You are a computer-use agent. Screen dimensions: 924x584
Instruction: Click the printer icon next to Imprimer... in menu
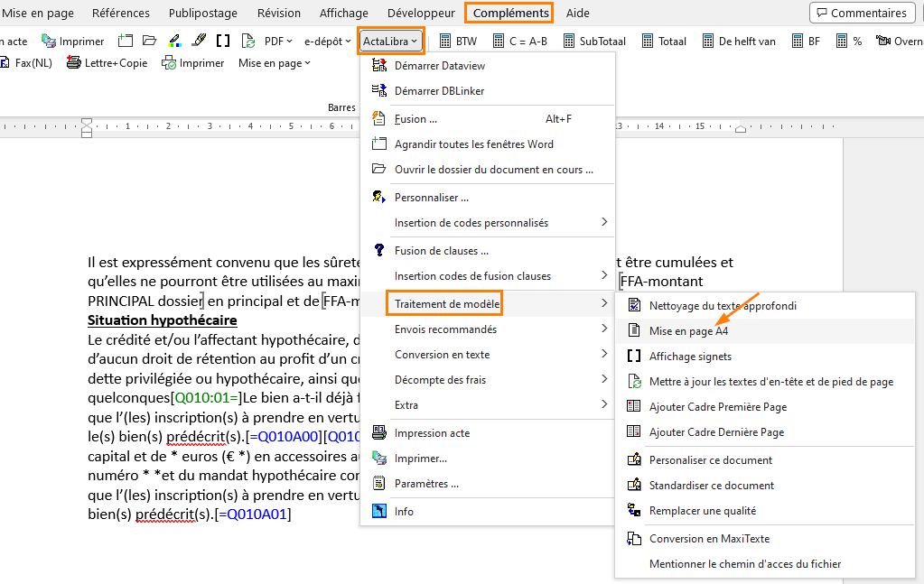pyautogui.click(x=379, y=458)
